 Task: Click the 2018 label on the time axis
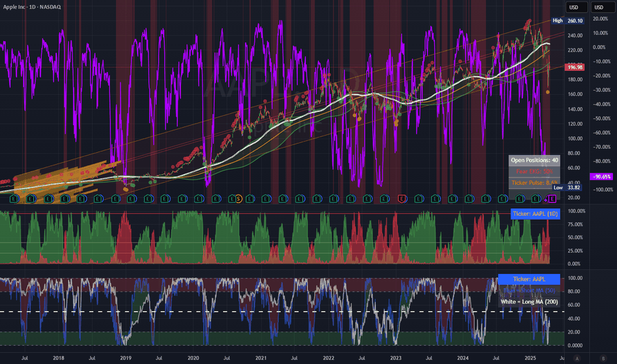(58, 358)
